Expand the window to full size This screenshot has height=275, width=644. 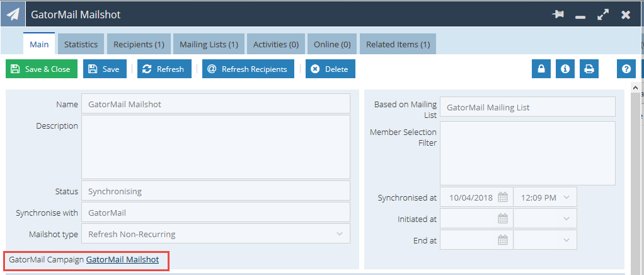coord(602,15)
